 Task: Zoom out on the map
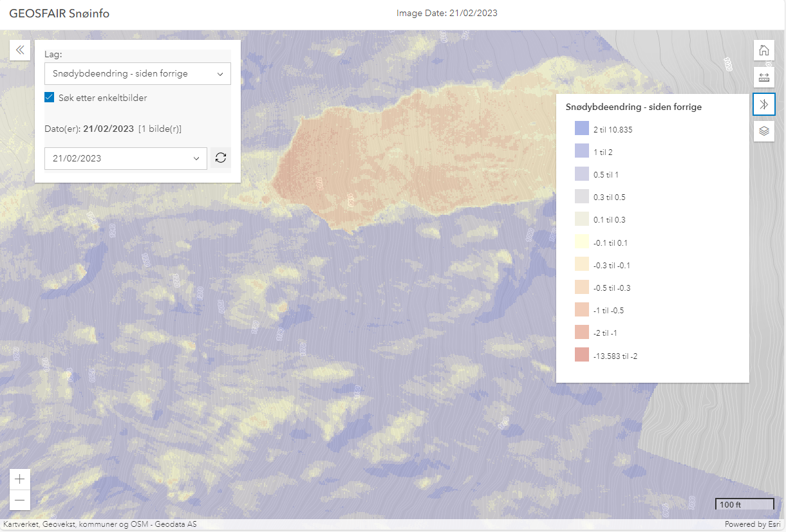(20, 500)
